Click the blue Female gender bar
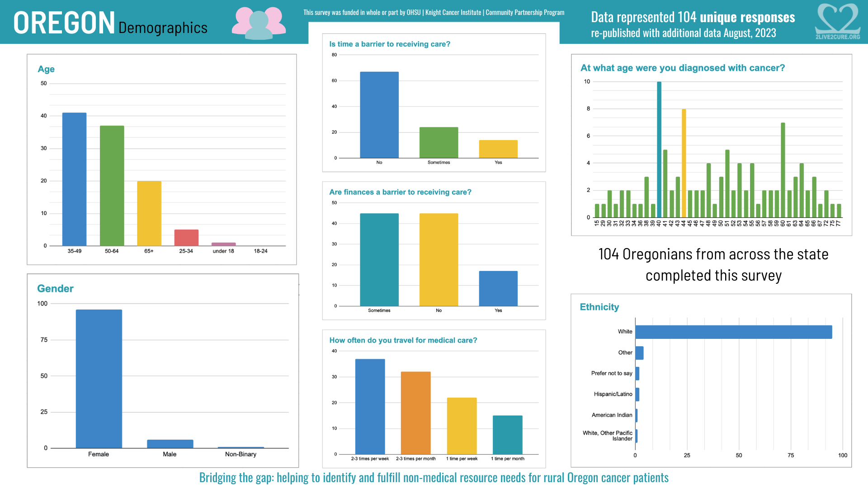This screenshot has width=868, height=488. [x=99, y=379]
